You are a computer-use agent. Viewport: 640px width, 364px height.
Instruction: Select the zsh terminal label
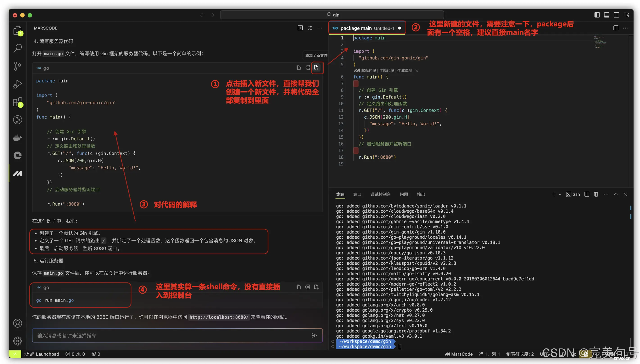click(573, 194)
